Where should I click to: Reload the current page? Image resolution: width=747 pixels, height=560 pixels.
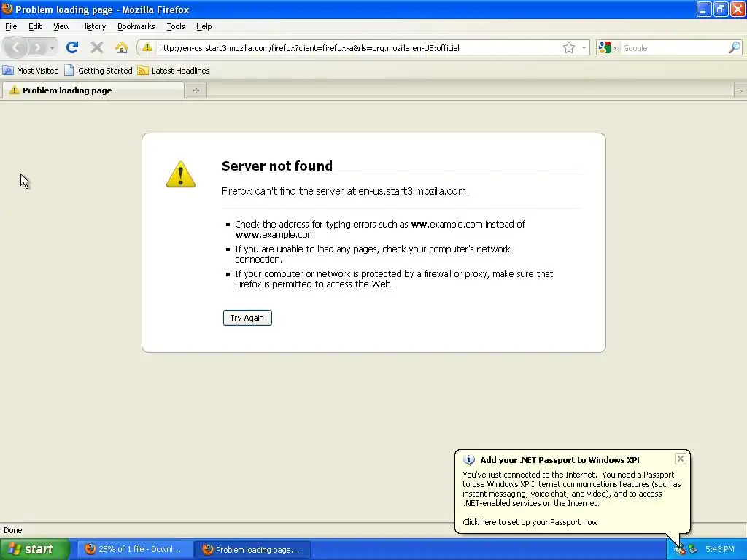72,47
